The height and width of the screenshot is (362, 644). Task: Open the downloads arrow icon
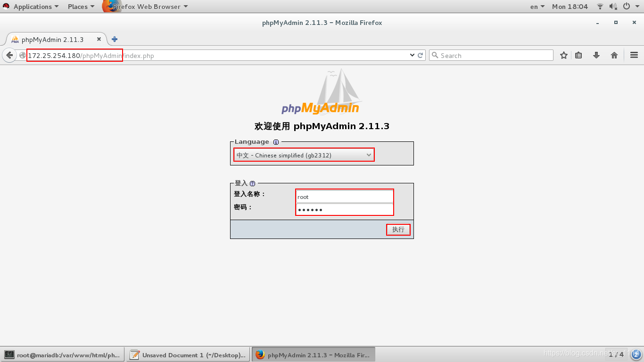(596, 55)
